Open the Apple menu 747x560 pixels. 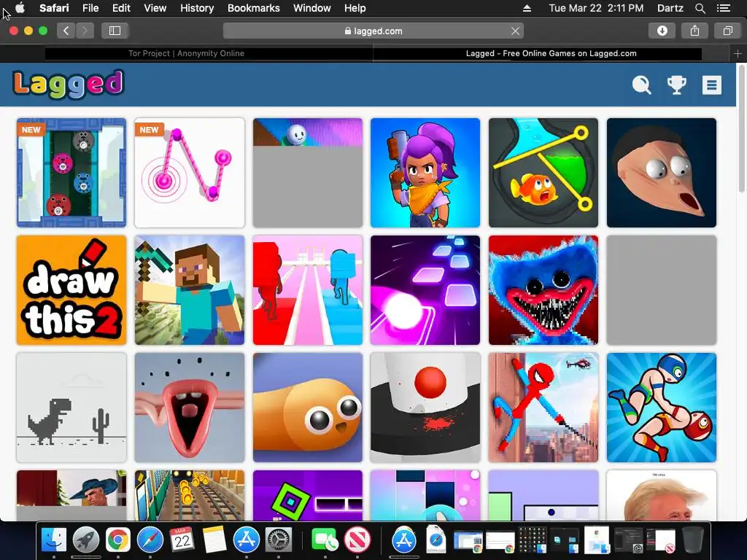coord(20,8)
